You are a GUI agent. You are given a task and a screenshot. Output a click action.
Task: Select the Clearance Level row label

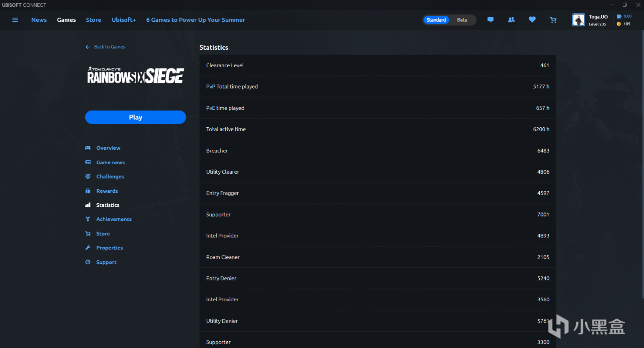click(x=225, y=65)
